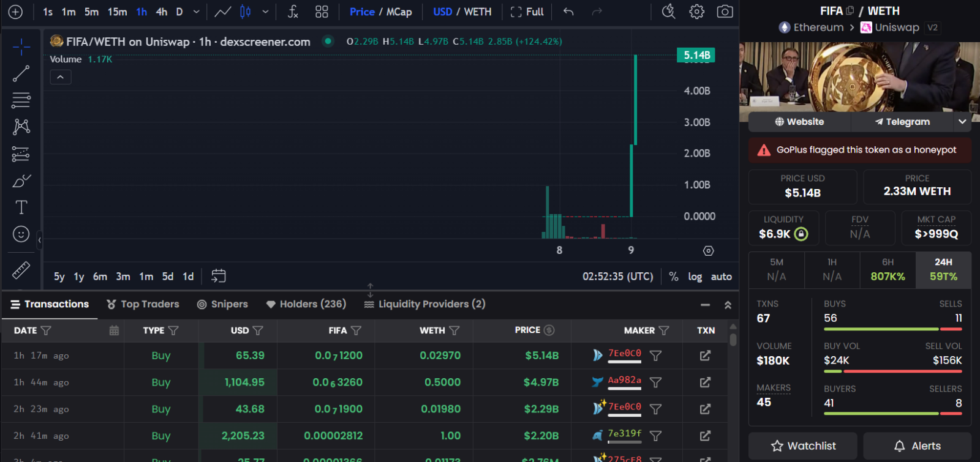Open explorer link for the 7Ee0C0 $5.14B transaction
The height and width of the screenshot is (462, 980).
(x=706, y=356)
